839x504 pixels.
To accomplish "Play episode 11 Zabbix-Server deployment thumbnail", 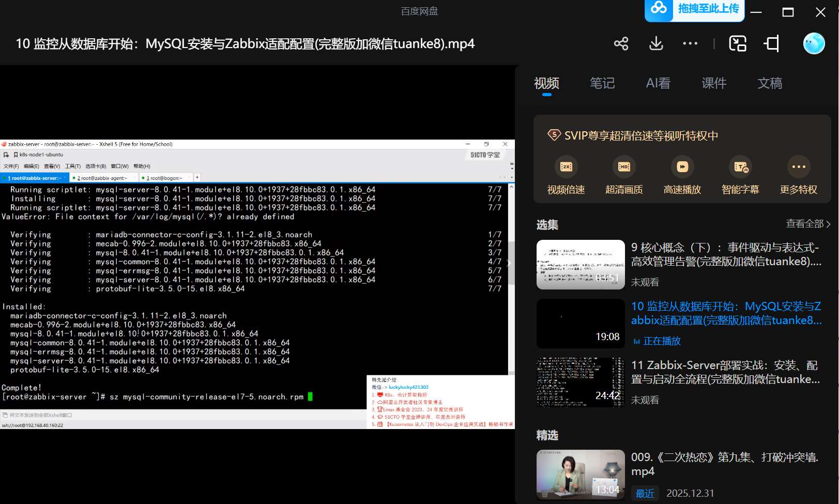I will click(x=580, y=382).
